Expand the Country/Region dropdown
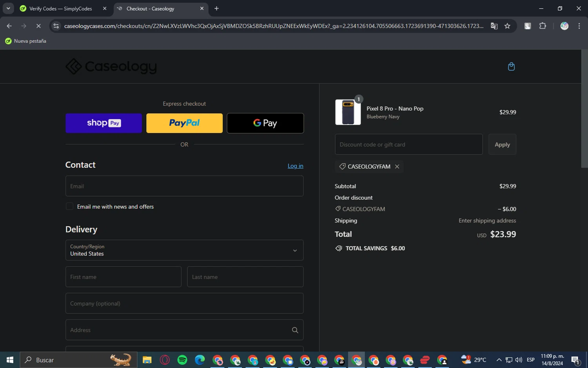The height and width of the screenshot is (368, 588). (184, 250)
